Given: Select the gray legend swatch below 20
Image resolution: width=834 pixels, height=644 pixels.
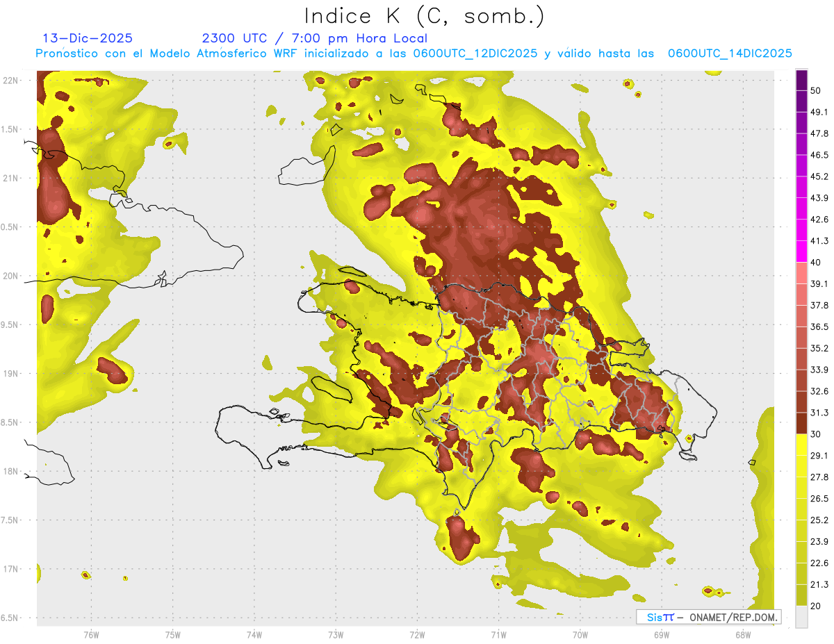Looking at the screenshot, I should [801, 616].
